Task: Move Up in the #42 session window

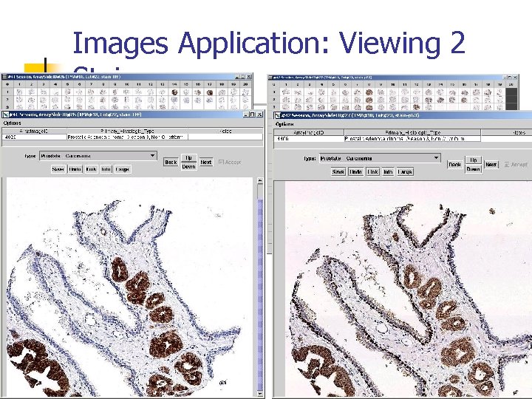Action: [x=474, y=160]
